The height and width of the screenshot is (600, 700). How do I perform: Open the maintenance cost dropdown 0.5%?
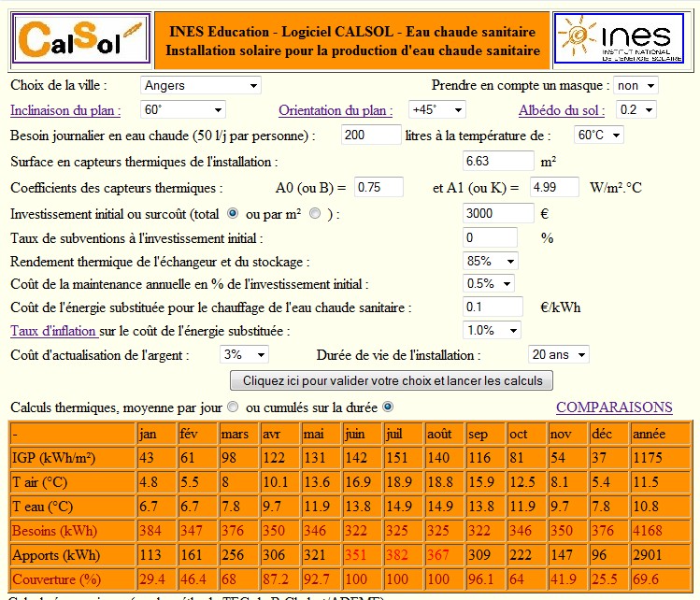pyautogui.click(x=489, y=284)
